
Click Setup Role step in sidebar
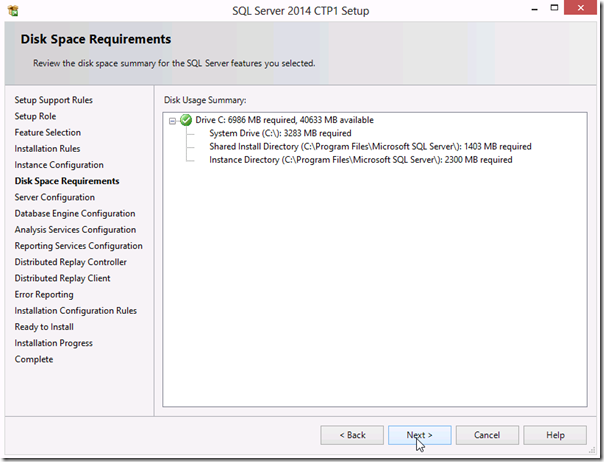pos(35,116)
